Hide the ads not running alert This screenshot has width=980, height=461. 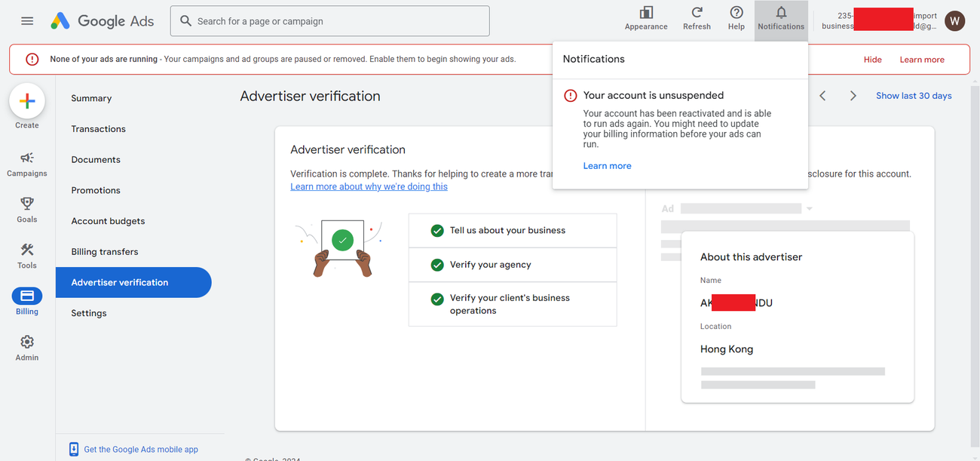click(872, 60)
